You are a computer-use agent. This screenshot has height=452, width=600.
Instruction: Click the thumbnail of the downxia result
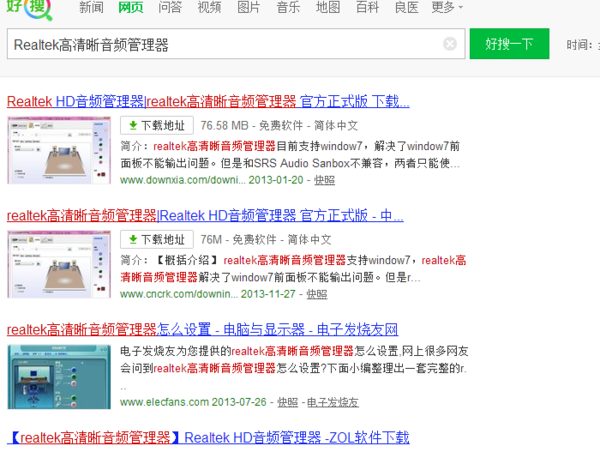tap(59, 150)
